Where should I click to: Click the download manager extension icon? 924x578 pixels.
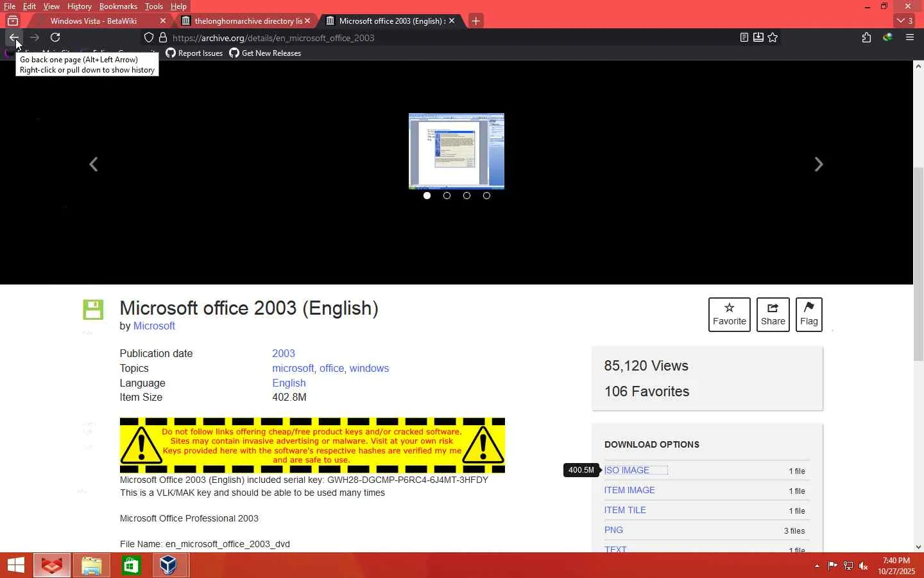888,37
